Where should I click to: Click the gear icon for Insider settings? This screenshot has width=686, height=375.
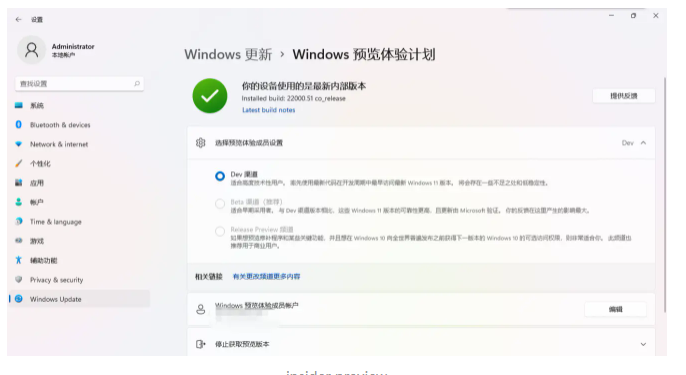tap(200, 143)
